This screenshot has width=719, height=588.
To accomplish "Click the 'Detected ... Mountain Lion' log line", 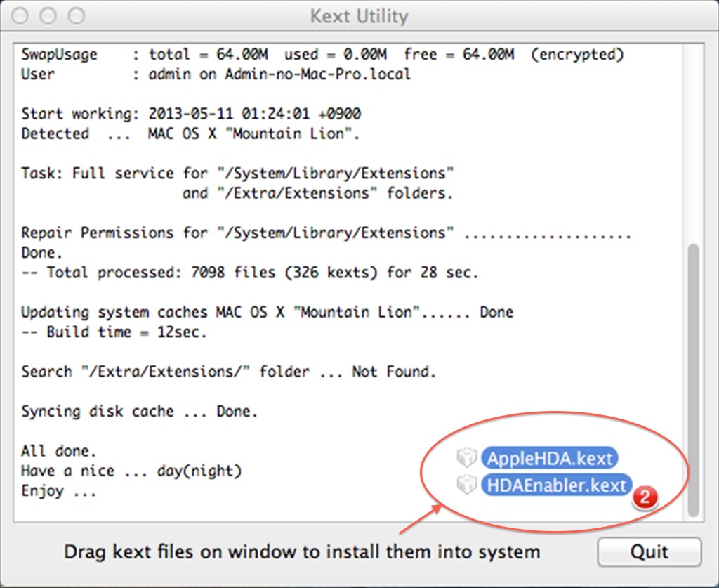I will (x=190, y=134).
